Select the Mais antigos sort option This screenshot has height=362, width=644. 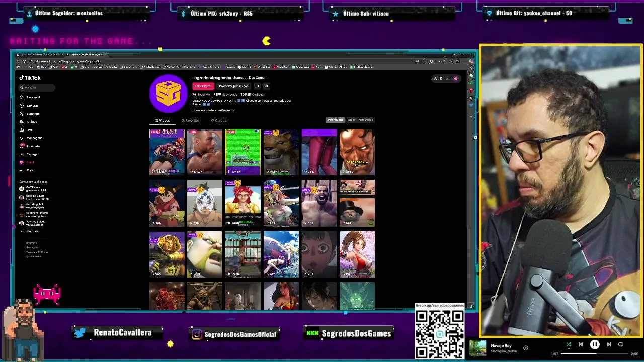(x=366, y=120)
